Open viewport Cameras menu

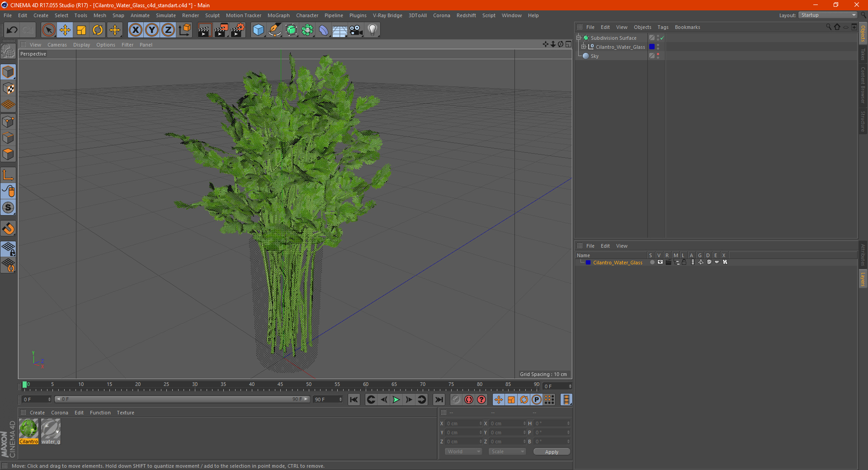57,45
